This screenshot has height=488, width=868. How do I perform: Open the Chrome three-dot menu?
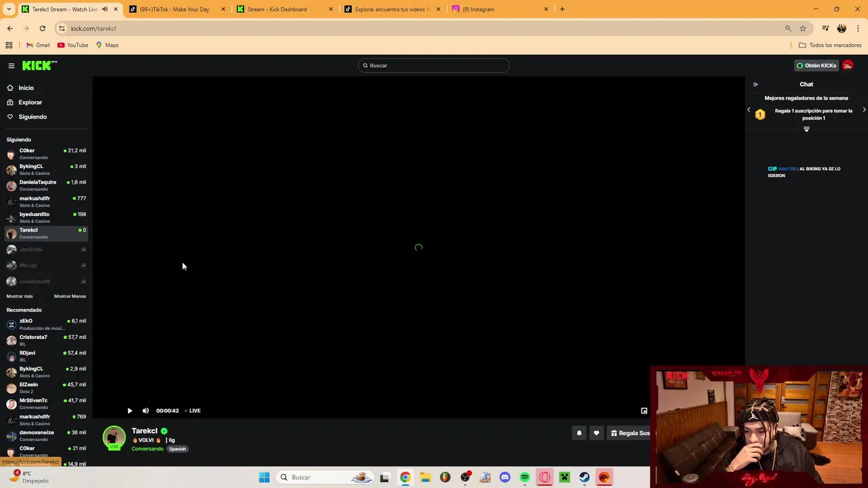pyautogui.click(x=858, y=28)
